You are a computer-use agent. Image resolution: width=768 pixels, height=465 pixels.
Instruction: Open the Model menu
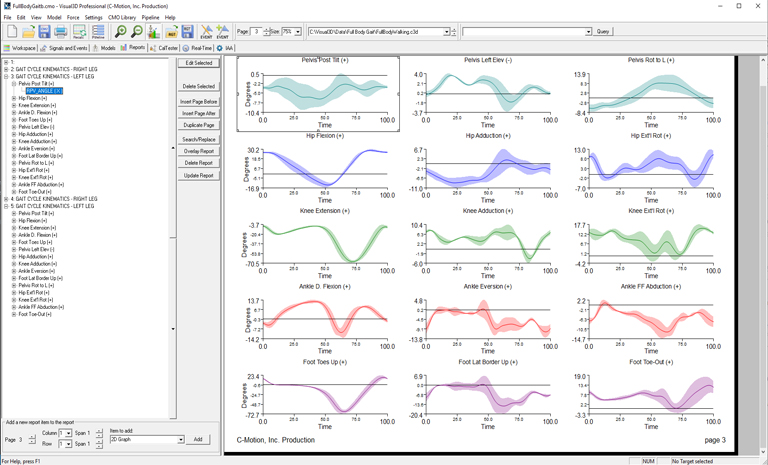(x=54, y=17)
